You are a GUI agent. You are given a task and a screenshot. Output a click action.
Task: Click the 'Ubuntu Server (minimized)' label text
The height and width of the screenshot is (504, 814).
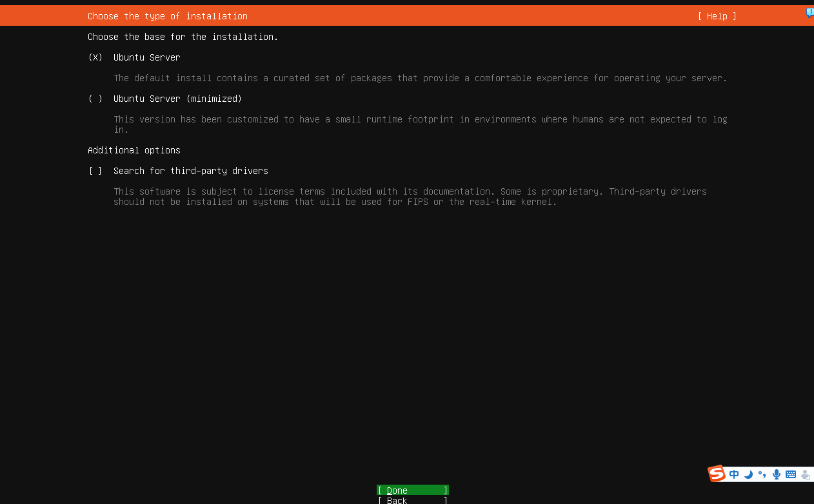[178, 99]
